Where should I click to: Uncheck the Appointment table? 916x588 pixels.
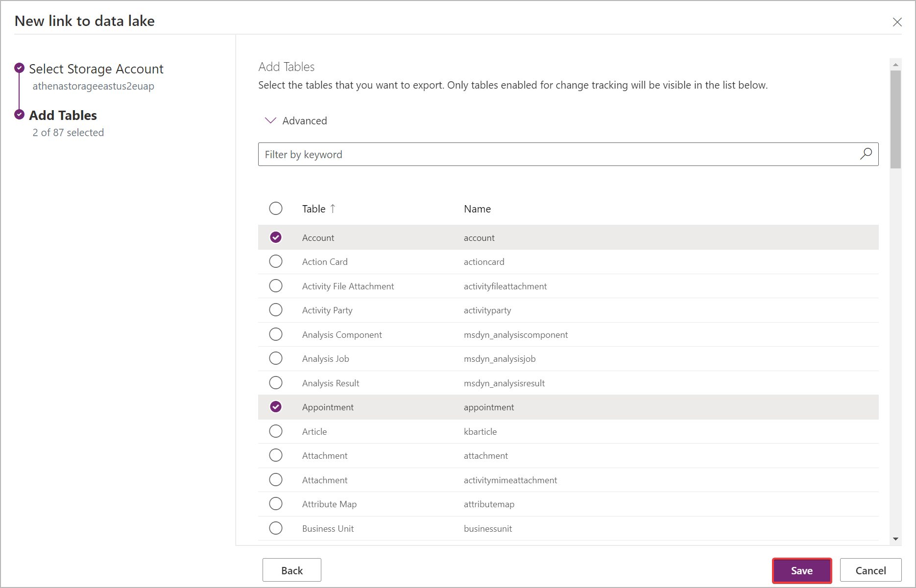click(x=276, y=407)
